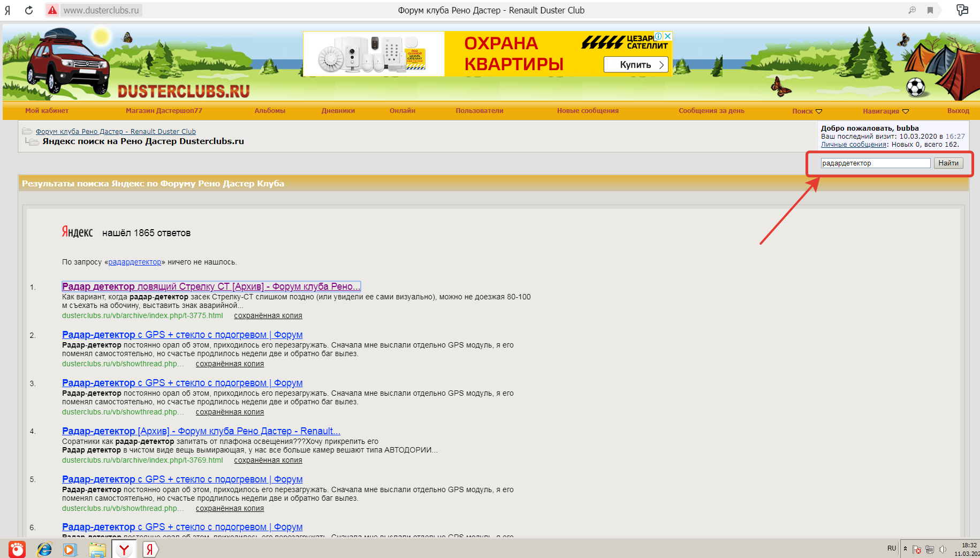980x558 pixels.
Task: Click the network tray icon
Action: point(930,549)
